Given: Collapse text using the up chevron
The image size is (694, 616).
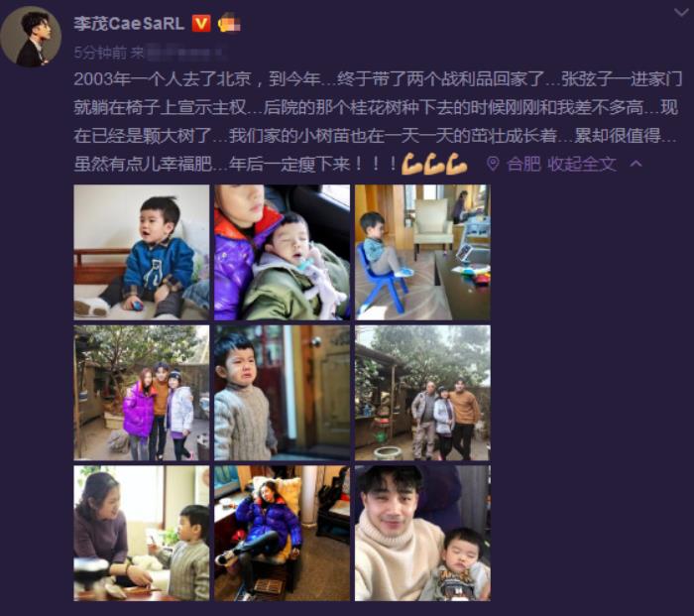Looking at the screenshot, I should (636, 164).
